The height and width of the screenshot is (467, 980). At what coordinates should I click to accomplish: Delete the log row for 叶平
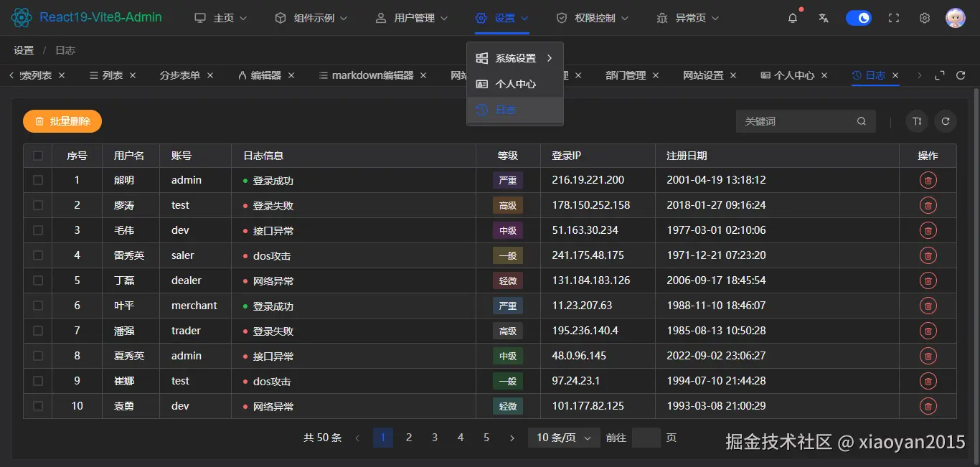pyautogui.click(x=928, y=306)
